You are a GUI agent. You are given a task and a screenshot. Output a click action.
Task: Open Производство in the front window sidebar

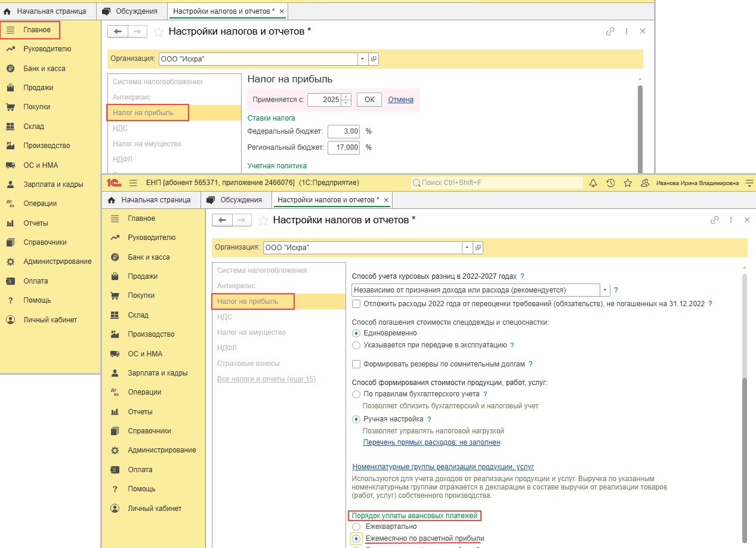pyautogui.click(x=151, y=334)
